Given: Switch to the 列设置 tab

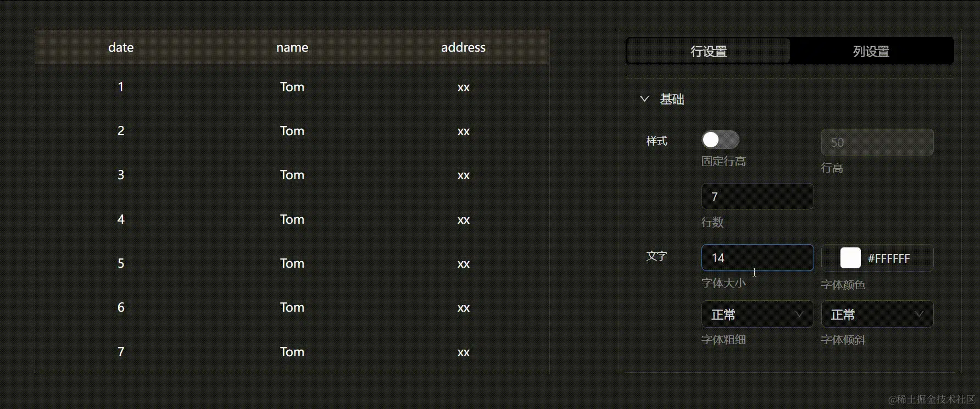Looking at the screenshot, I should pyautogui.click(x=871, y=51).
